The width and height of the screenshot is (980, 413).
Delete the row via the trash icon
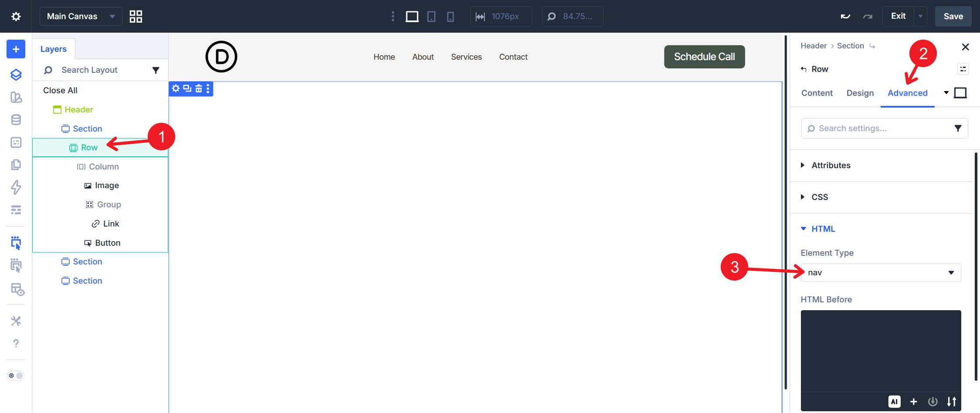tap(198, 88)
